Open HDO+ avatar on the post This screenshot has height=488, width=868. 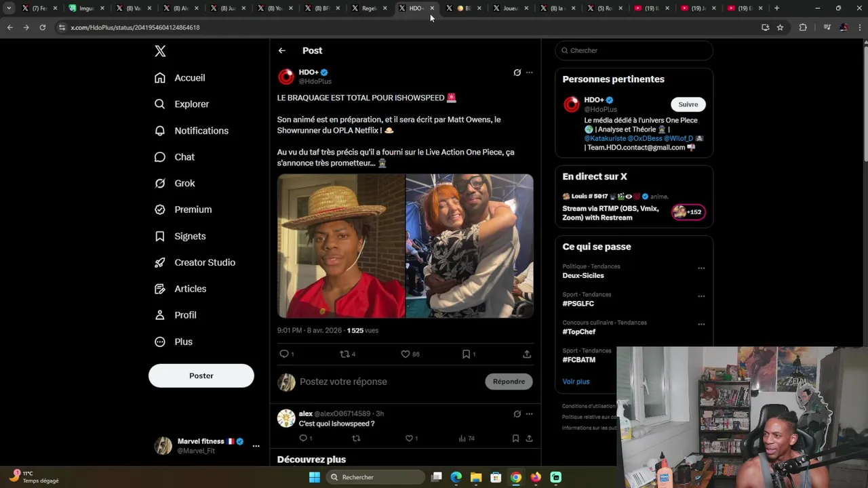286,77
